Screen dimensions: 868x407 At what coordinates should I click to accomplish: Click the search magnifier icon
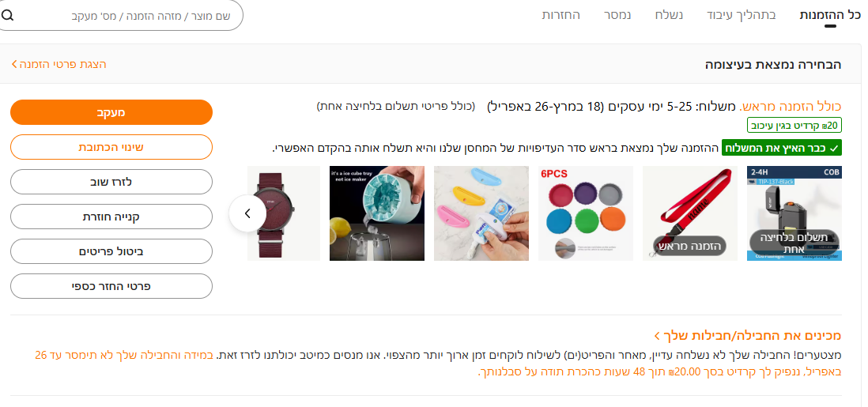click(7, 15)
